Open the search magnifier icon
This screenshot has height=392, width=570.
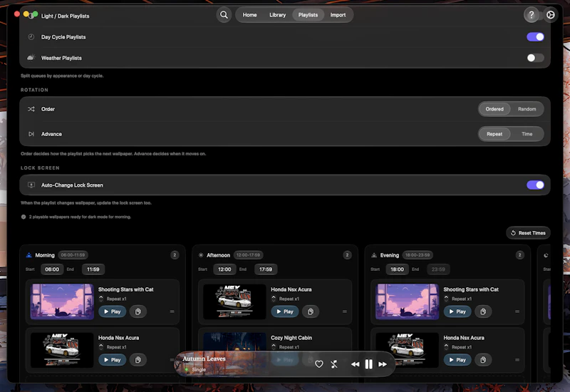[x=224, y=15]
